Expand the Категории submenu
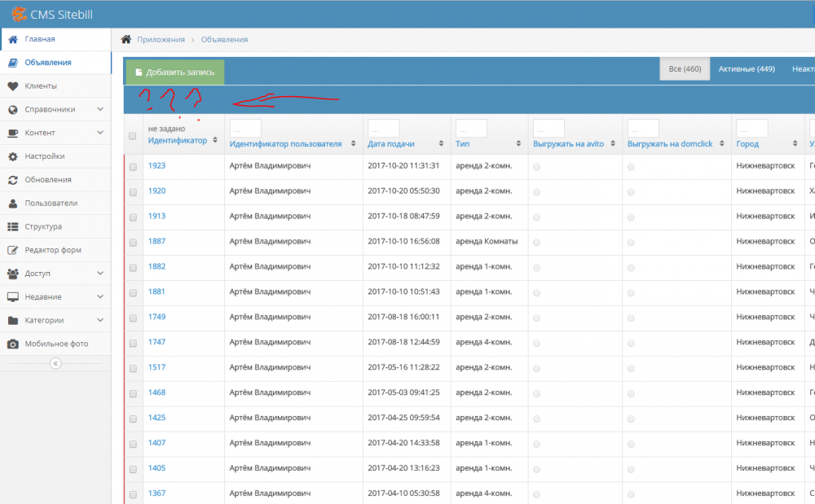The image size is (815, 504). pyautogui.click(x=100, y=320)
